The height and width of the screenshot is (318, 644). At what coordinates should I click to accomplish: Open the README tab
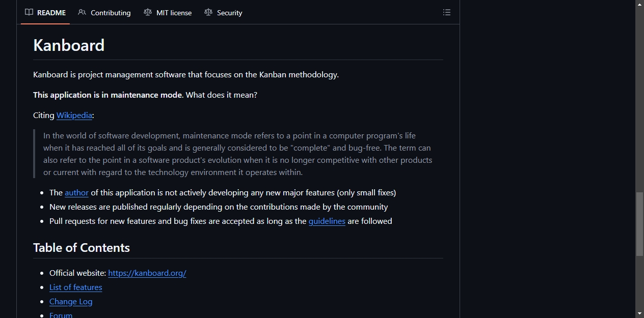45,13
